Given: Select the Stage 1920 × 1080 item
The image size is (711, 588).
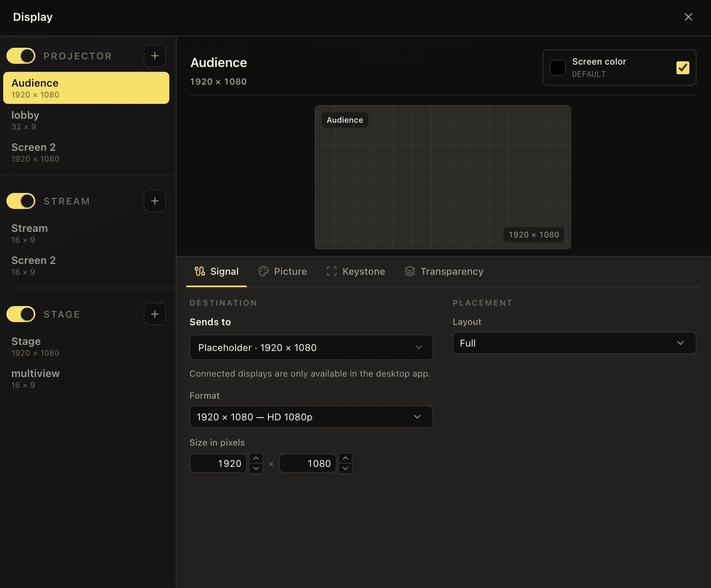Looking at the screenshot, I should (86, 347).
